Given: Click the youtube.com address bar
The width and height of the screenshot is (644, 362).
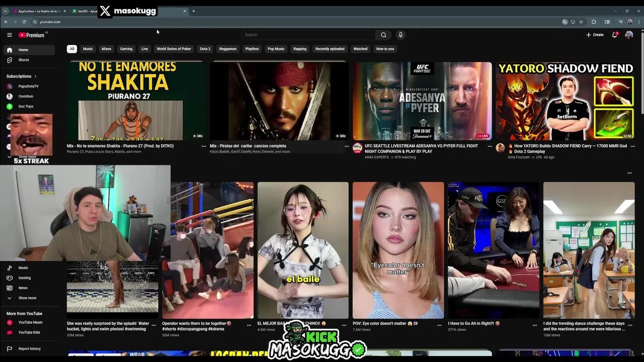Looking at the screenshot, I should click(x=297, y=22).
